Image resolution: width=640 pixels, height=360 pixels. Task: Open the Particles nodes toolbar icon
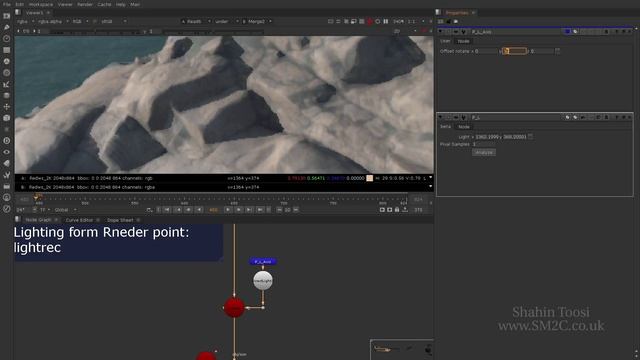tap(7, 129)
